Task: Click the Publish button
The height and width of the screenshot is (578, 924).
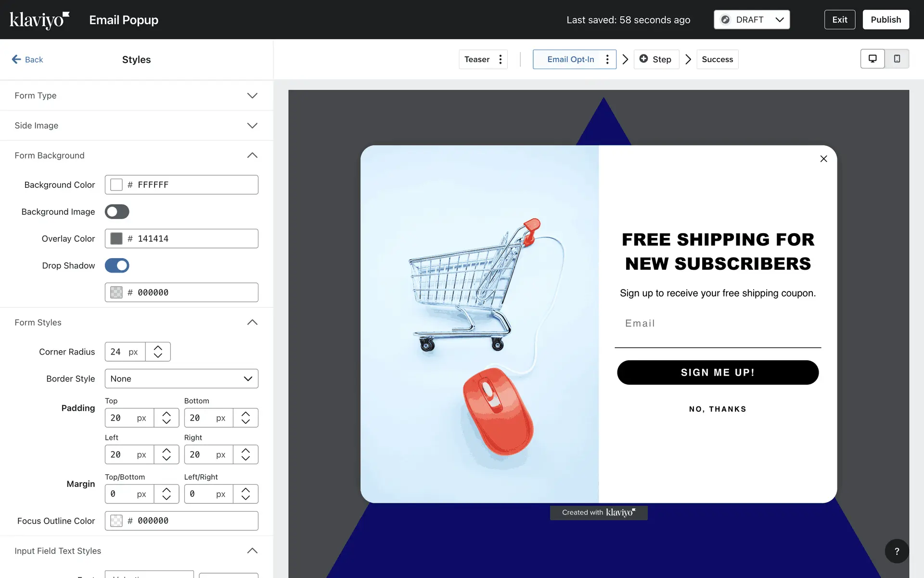Action: (885, 20)
